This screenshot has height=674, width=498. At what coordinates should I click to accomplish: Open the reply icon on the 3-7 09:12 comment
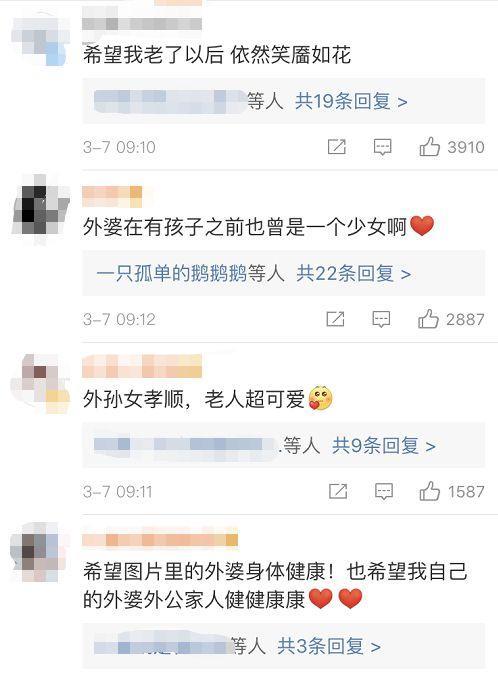click(x=381, y=319)
